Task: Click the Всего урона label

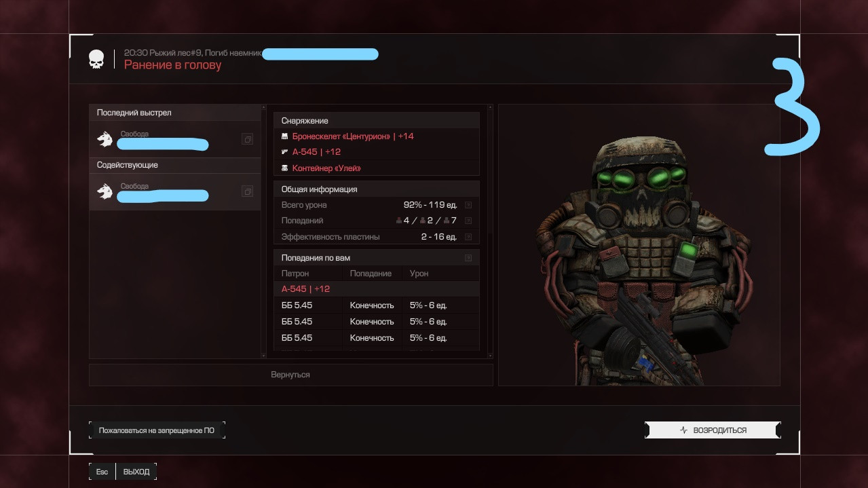Action: tap(304, 204)
